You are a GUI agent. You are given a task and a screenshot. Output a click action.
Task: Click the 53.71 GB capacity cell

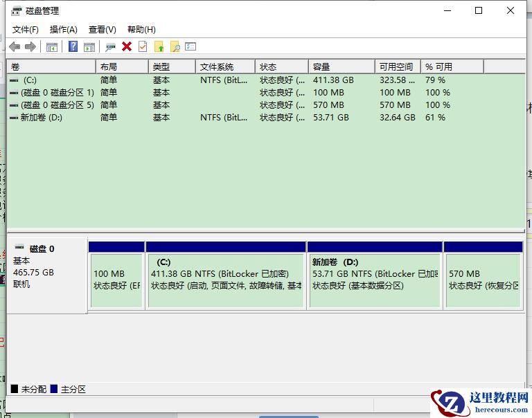(331, 118)
